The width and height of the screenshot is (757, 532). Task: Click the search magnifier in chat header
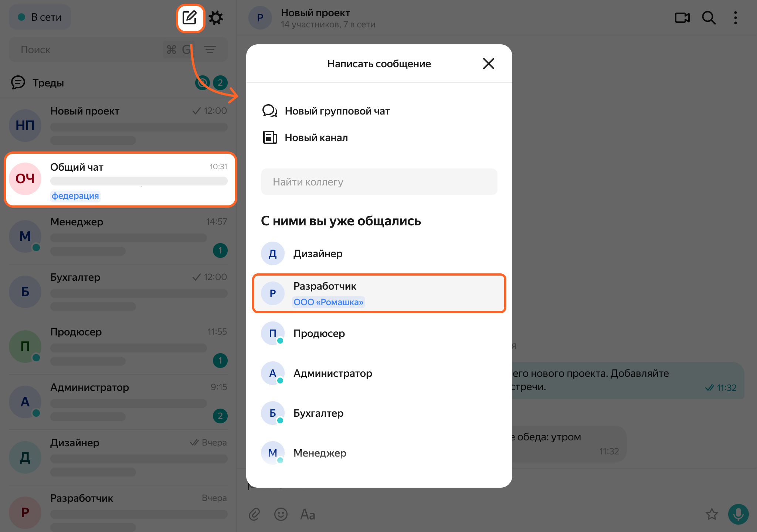[x=709, y=18]
